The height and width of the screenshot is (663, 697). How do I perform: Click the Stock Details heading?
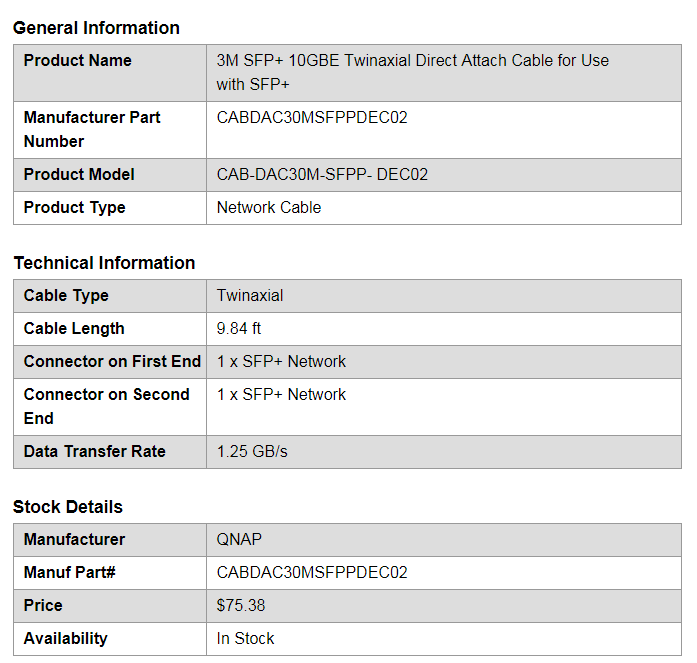pos(68,507)
